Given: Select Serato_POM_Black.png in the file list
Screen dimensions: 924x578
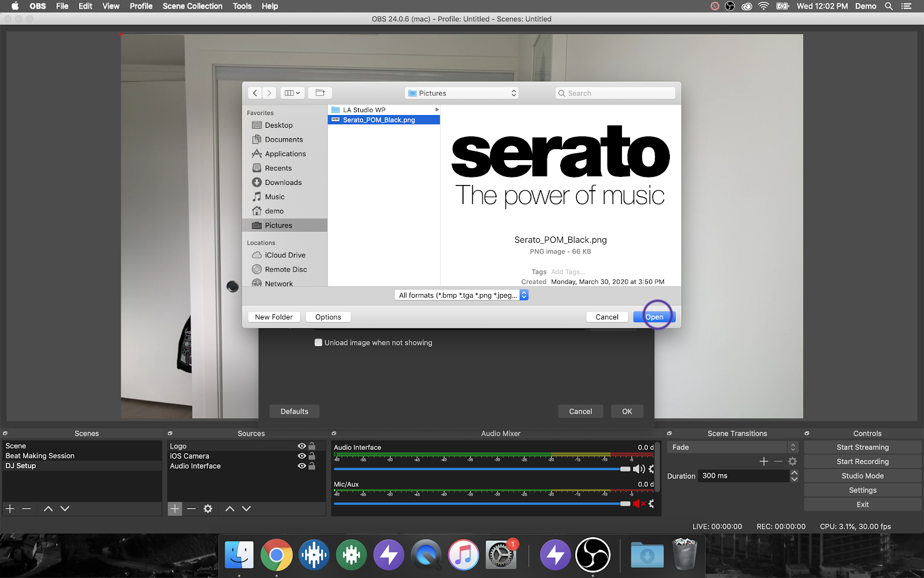Looking at the screenshot, I should pyautogui.click(x=383, y=120).
